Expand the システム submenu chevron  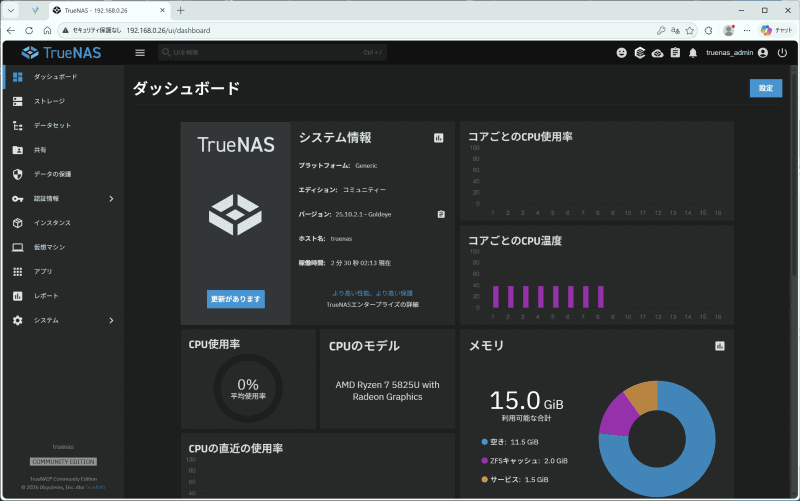111,320
